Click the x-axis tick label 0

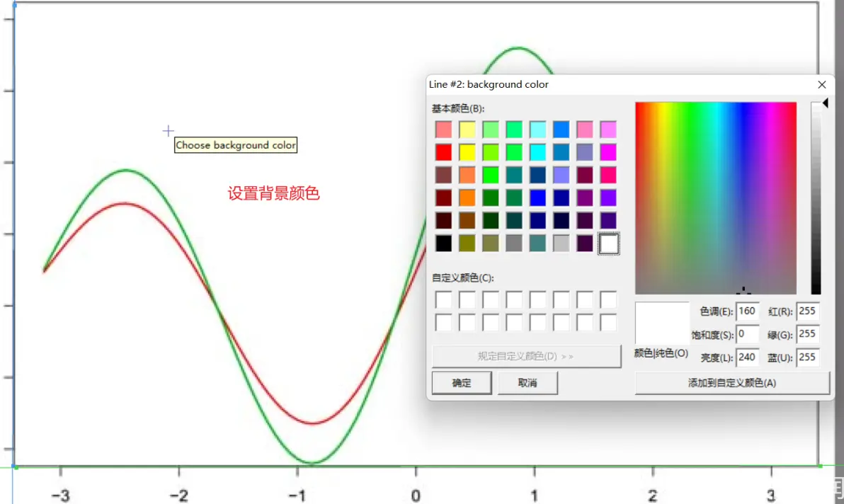coord(416,496)
